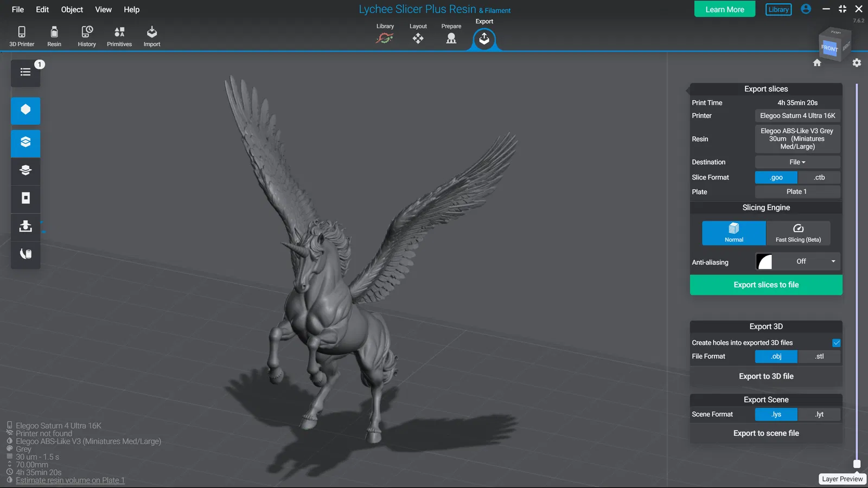This screenshot has height=488, width=868.
Task: Click Export to 3D file
Action: pyautogui.click(x=766, y=376)
